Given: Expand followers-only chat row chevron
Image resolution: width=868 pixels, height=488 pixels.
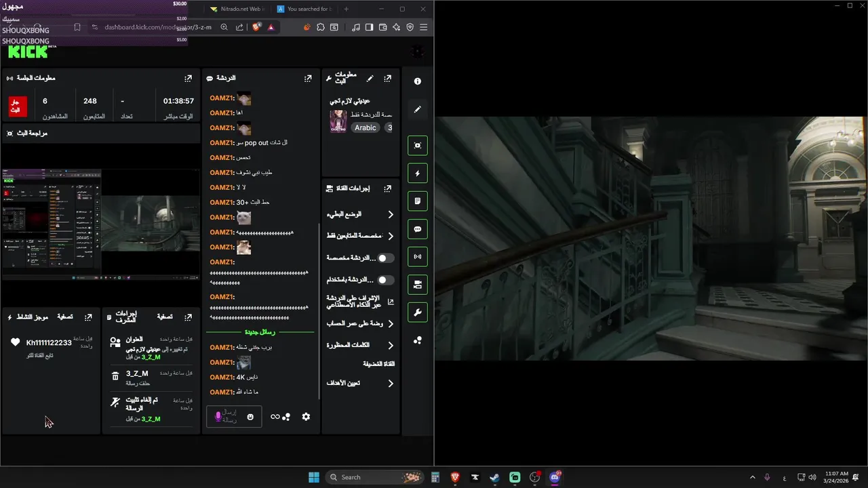Looking at the screenshot, I should coord(391,236).
